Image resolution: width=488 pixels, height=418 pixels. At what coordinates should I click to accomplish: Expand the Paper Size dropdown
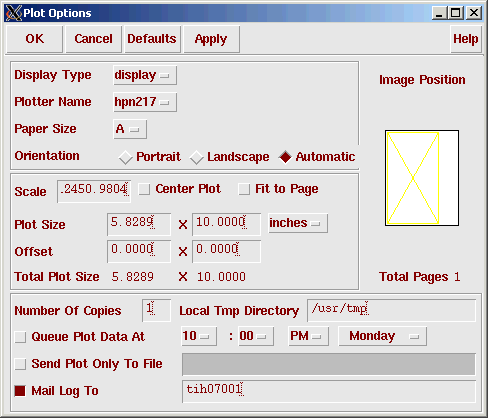(130, 129)
